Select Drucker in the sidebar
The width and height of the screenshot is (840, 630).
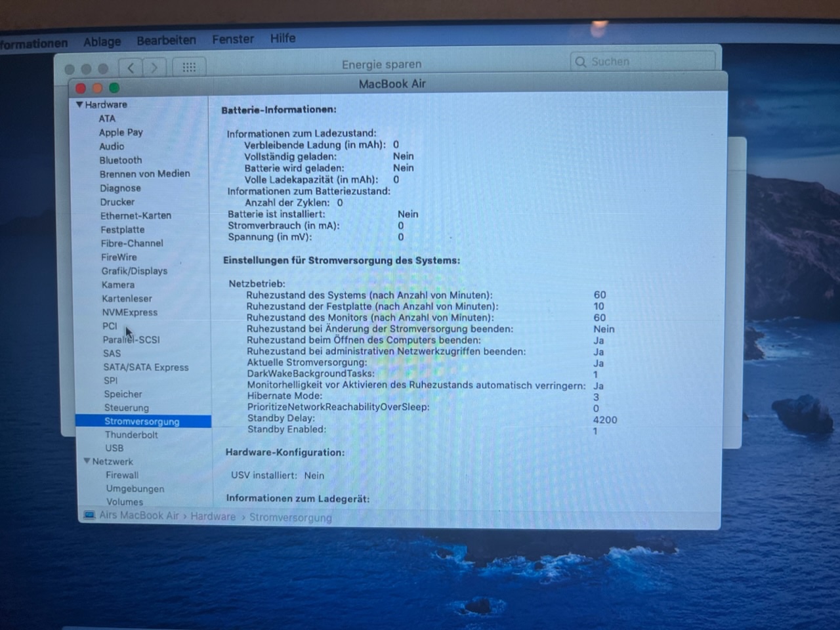coord(117,202)
